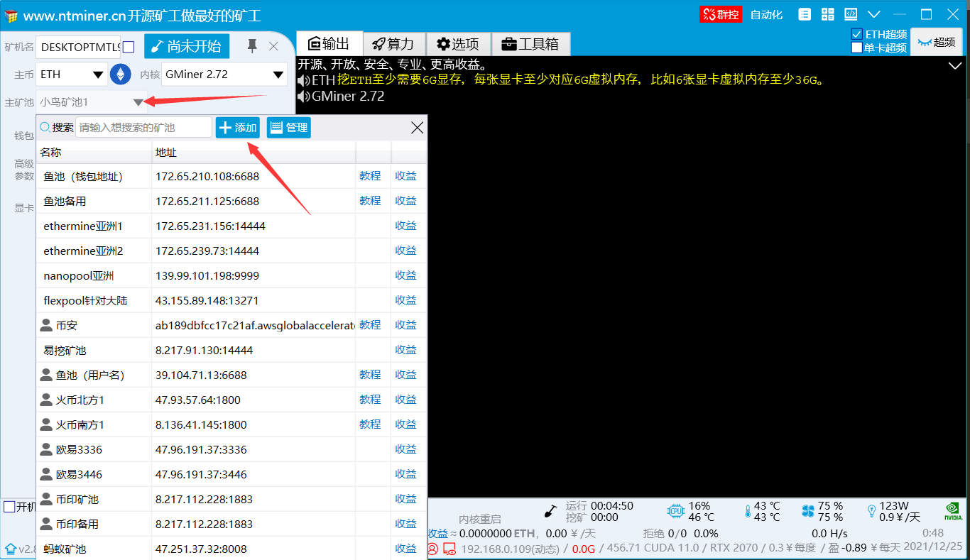Click the magnifier 搜索 search icon
Image resolution: width=970 pixels, height=560 pixels.
(x=45, y=128)
